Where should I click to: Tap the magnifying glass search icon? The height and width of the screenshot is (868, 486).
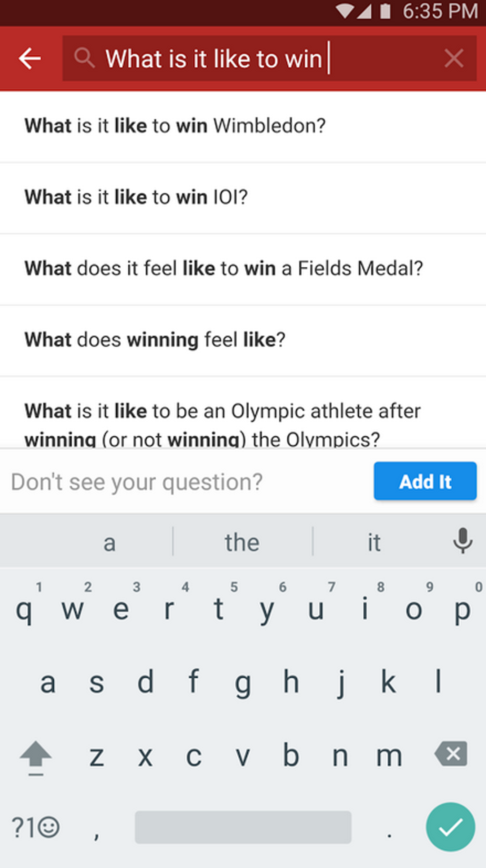pos(84,58)
